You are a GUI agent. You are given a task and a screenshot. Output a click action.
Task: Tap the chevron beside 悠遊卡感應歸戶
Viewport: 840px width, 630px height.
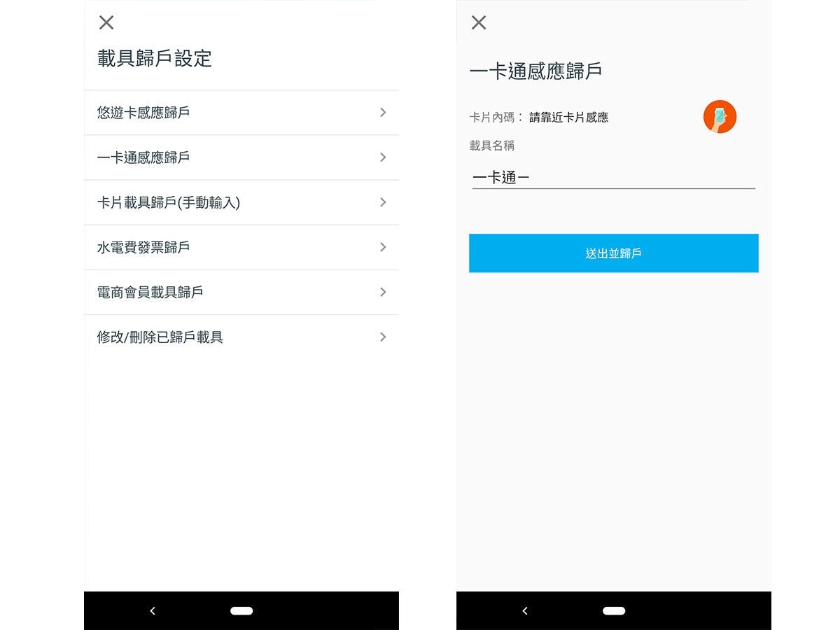pyautogui.click(x=383, y=113)
